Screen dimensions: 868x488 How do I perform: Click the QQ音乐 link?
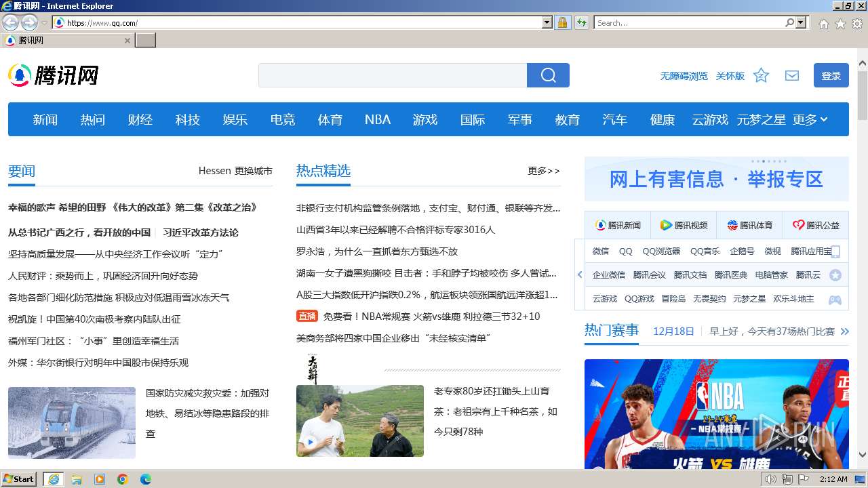tap(705, 251)
